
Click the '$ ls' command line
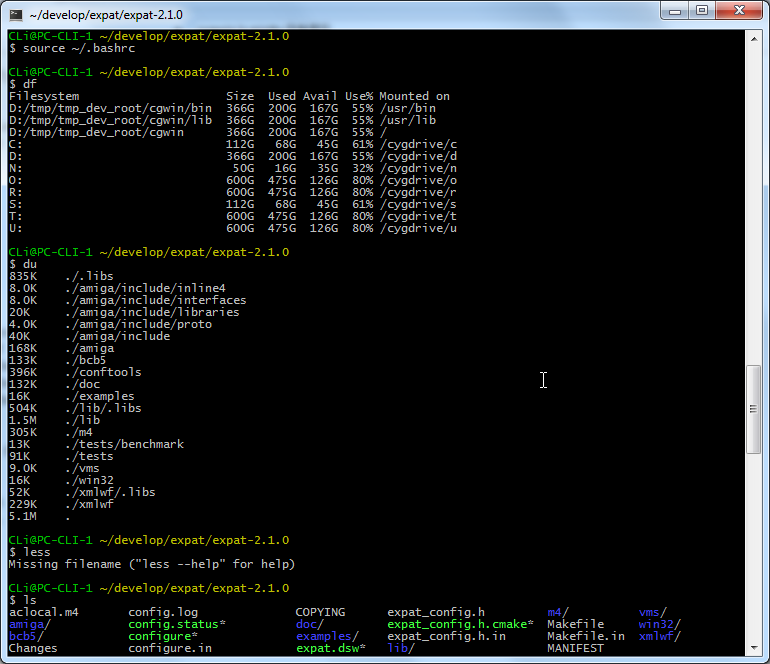[23, 600]
